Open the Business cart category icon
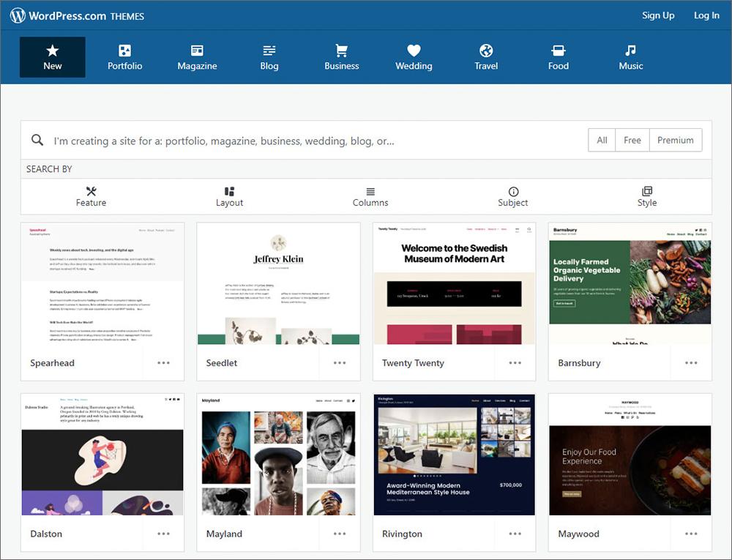The height and width of the screenshot is (560, 732). tap(342, 51)
